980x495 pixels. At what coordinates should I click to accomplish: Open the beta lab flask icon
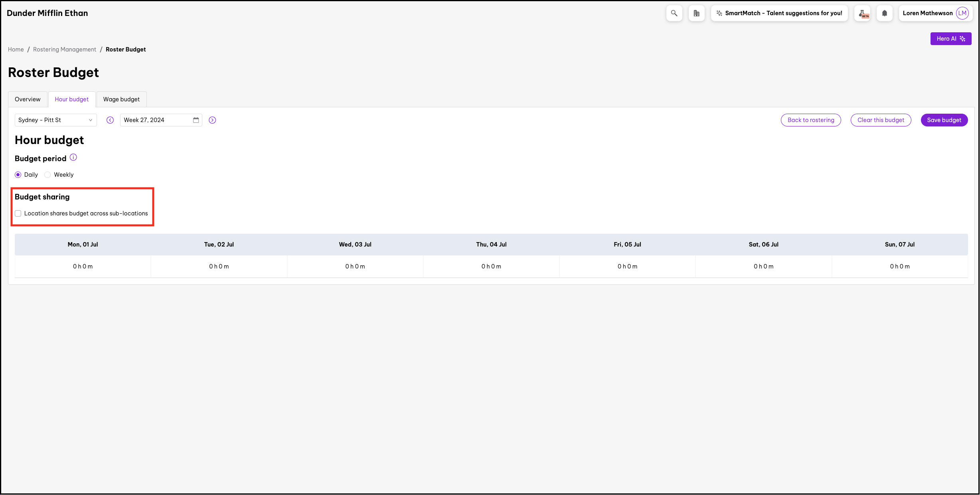[862, 13]
